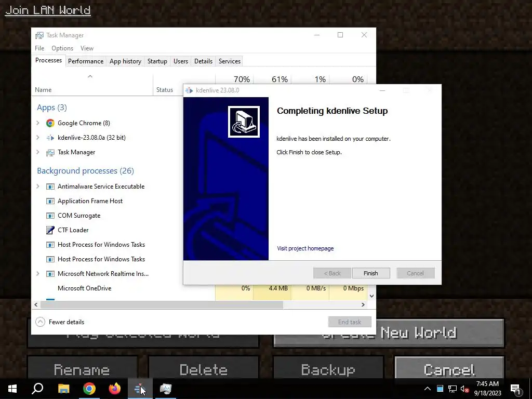The image size is (532, 399).
Task: Switch to the Users tab
Action: [180, 61]
